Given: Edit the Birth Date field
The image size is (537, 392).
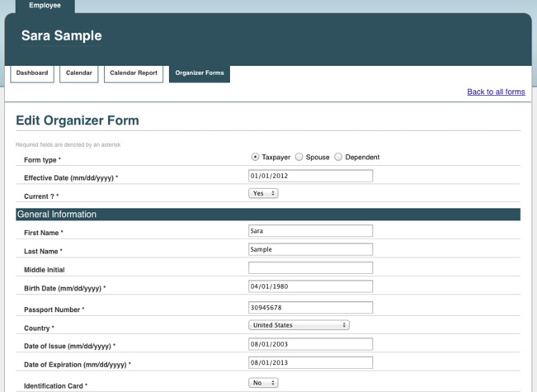Looking at the screenshot, I should [310, 286].
